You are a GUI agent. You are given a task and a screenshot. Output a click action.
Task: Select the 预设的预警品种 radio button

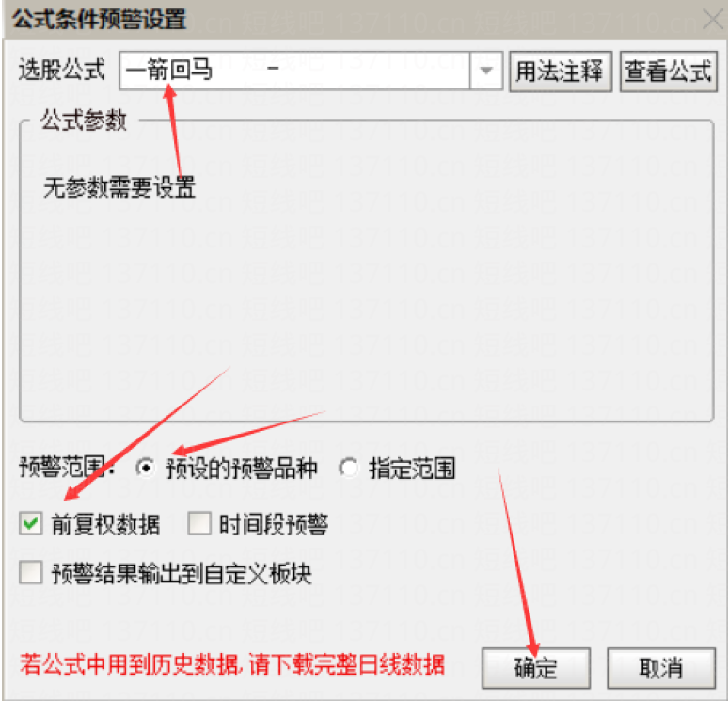pos(146,468)
